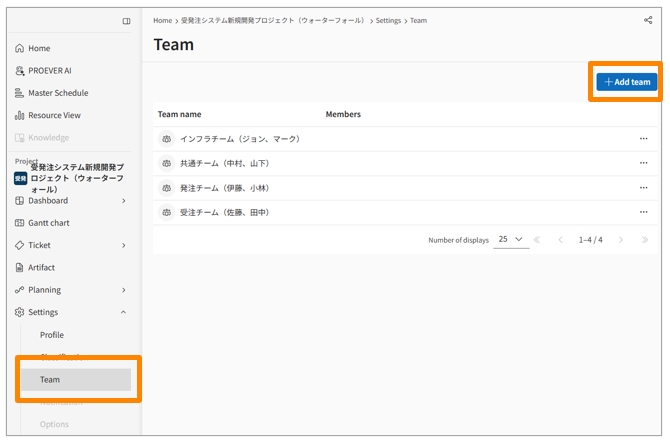Click the Add team button
The width and height of the screenshot is (670, 444).
point(627,82)
